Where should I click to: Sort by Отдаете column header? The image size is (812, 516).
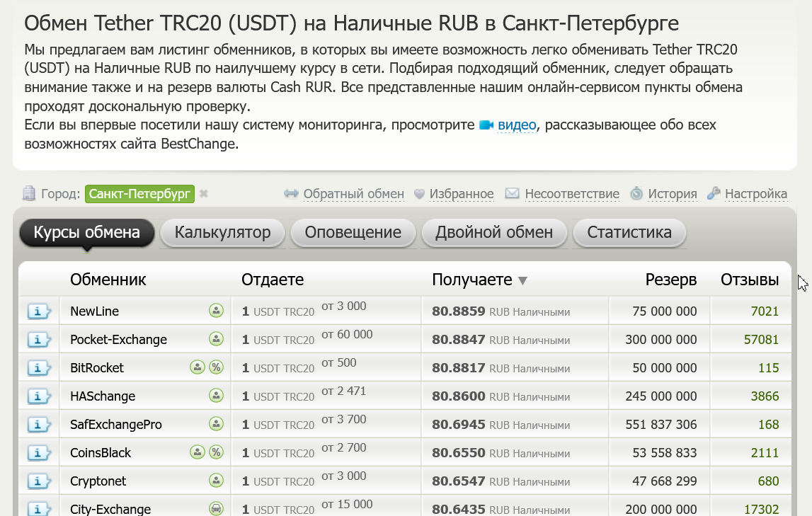coord(273,280)
